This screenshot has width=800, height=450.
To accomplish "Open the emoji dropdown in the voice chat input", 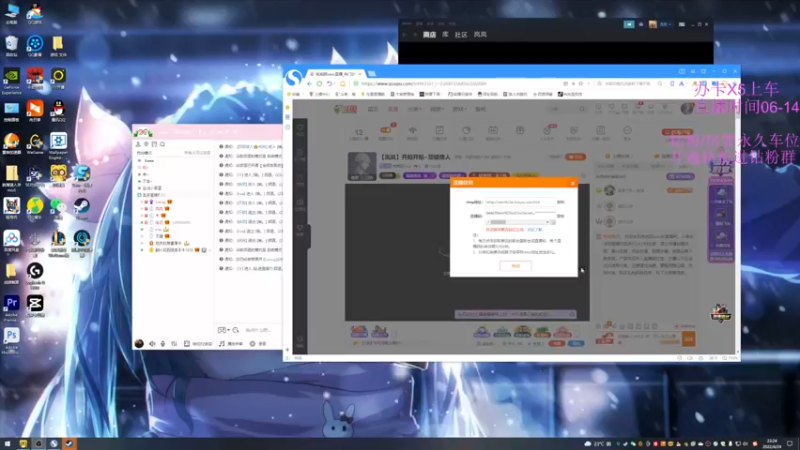I will pos(223,330).
